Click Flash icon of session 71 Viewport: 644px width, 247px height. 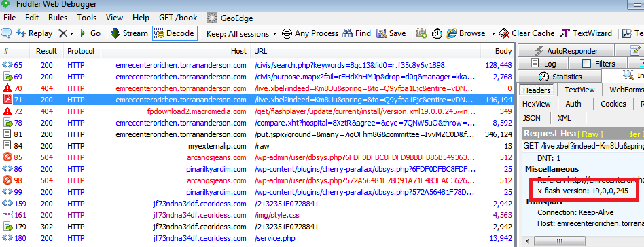click(x=7, y=99)
